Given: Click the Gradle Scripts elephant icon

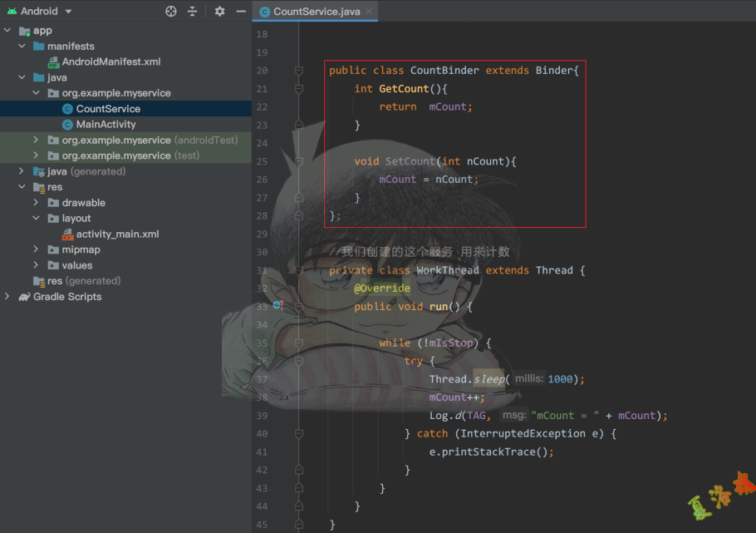Looking at the screenshot, I should pos(24,297).
